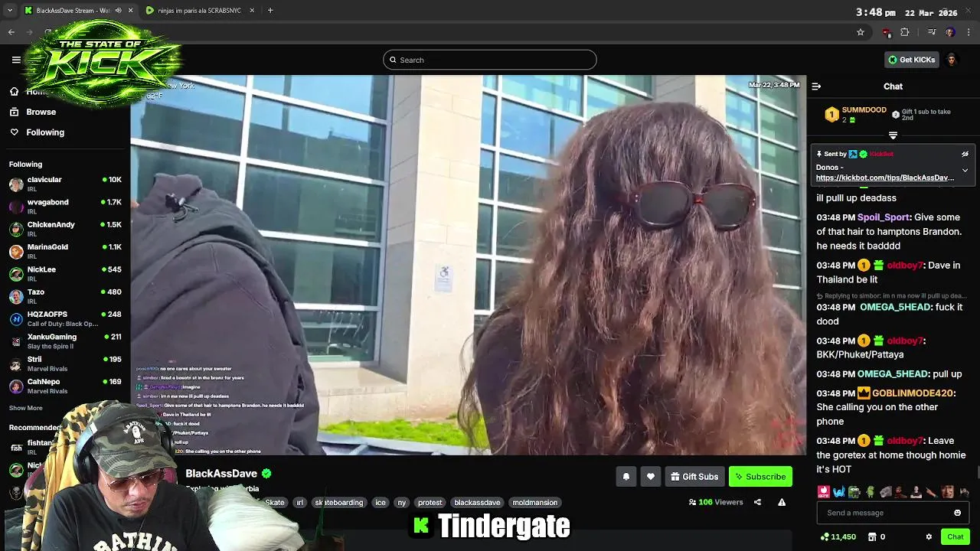980x551 pixels.
Task: Open the tab search dropdown arrow
Action: (10, 11)
